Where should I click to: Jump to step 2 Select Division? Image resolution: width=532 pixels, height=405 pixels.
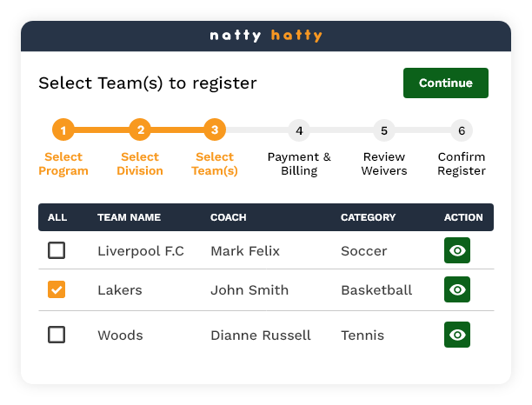pos(140,130)
